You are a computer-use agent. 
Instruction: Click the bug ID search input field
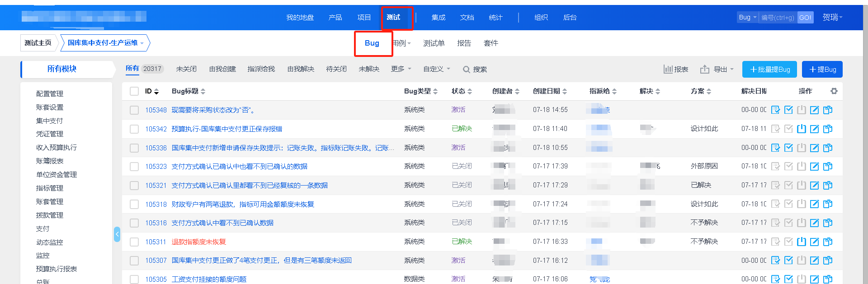[x=777, y=18]
